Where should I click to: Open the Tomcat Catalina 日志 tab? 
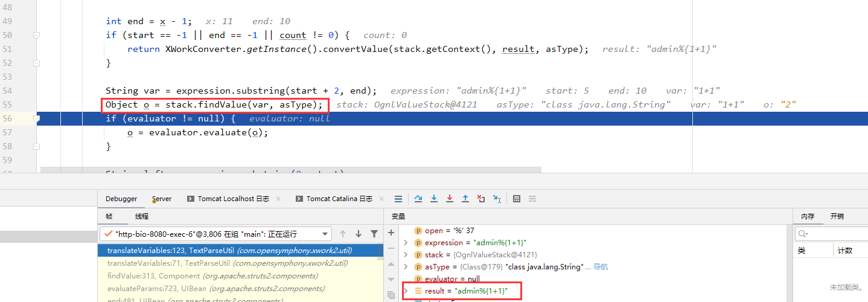(334, 199)
